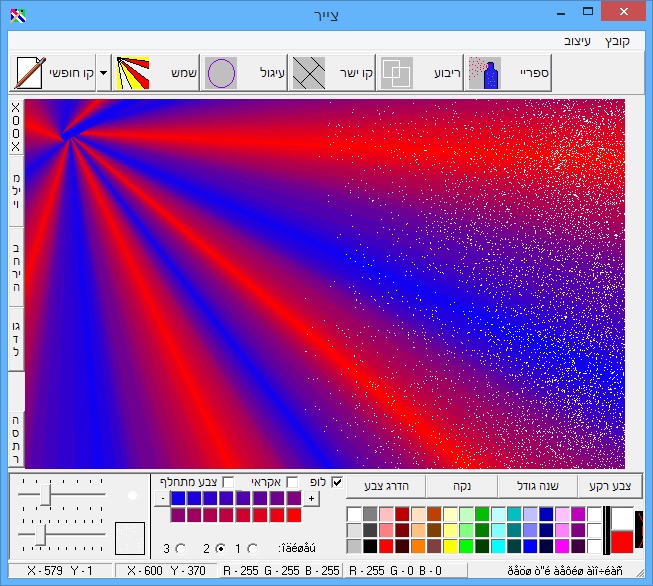The width and height of the screenshot is (653, 586).
Task: Choose the orange palette swatch
Action: pyautogui.click(x=418, y=546)
